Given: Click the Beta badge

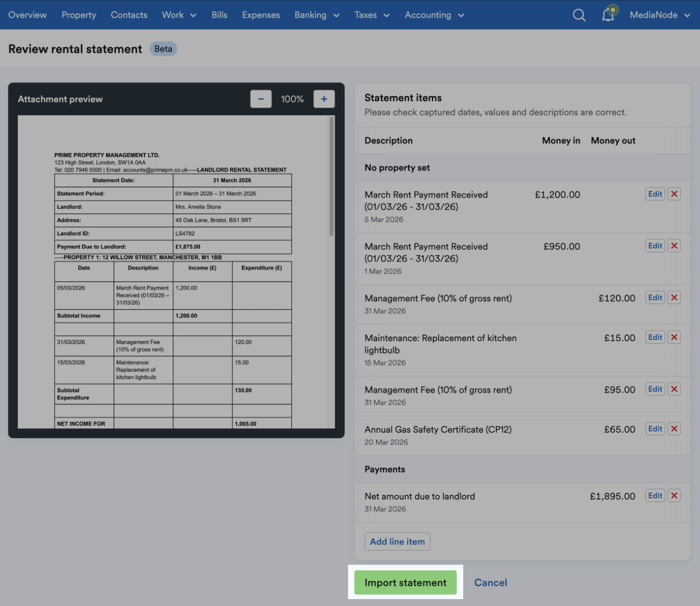Looking at the screenshot, I should pyautogui.click(x=163, y=49).
